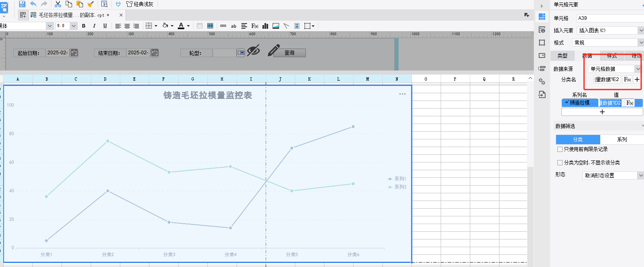Open font color picker 'A'

click(x=181, y=26)
